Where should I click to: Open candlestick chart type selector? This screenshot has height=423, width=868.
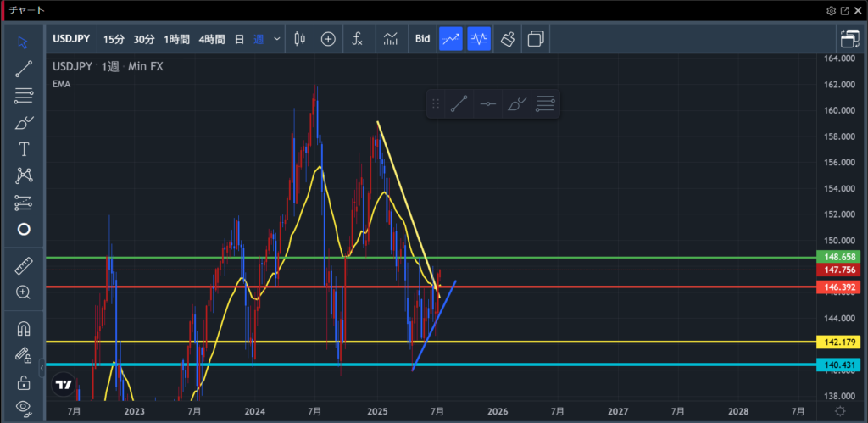pyautogui.click(x=300, y=39)
